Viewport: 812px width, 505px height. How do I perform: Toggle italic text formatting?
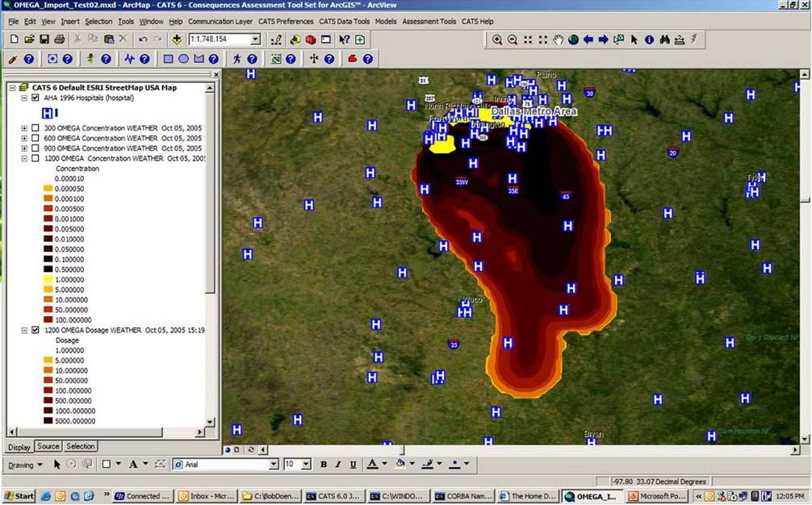(x=338, y=465)
